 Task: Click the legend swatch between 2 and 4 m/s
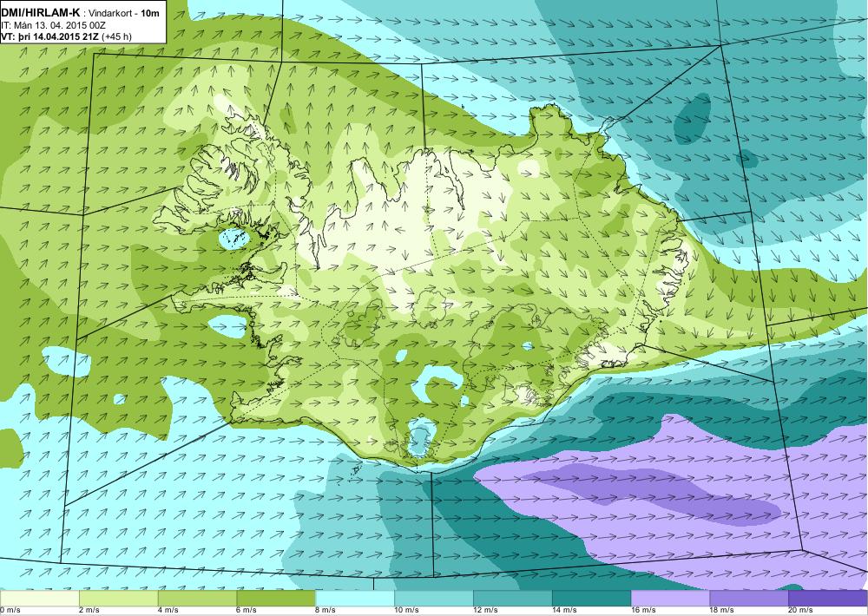coord(118,599)
